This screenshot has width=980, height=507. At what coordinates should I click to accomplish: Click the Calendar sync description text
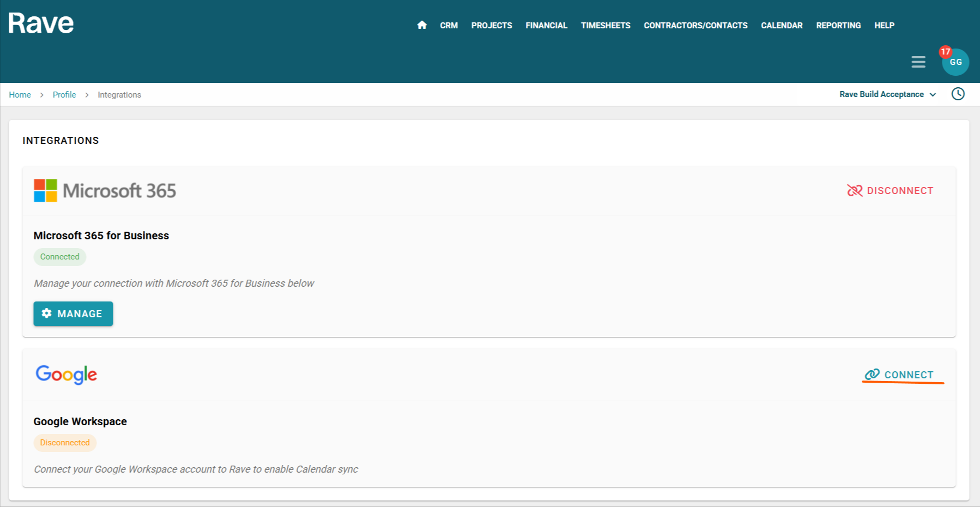[196, 469]
